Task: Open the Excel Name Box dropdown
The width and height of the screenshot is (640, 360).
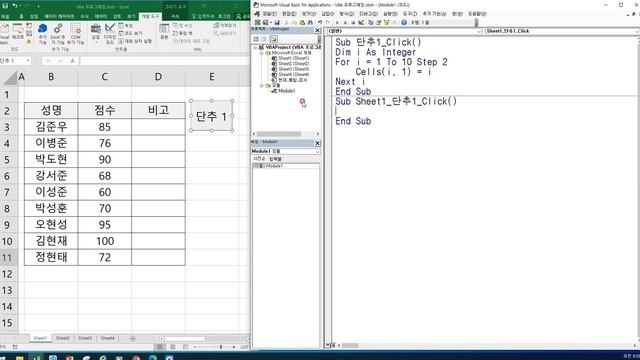Action: [28, 60]
